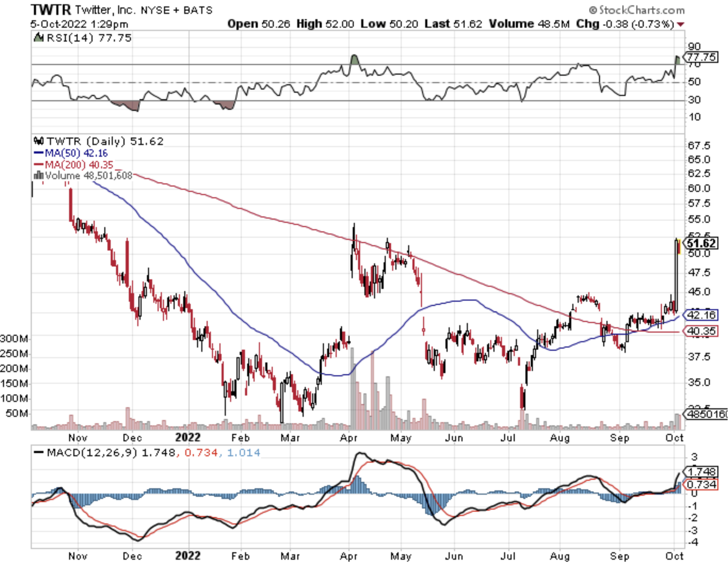The image size is (728, 563).
Task: Click the Jun label under the MACD panel
Action: coord(454,556)
